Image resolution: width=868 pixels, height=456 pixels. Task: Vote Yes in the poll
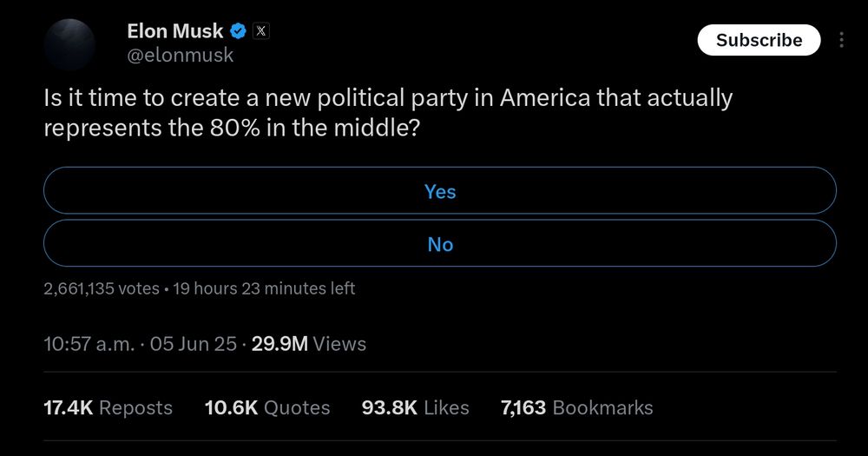[x=440, y=190]
